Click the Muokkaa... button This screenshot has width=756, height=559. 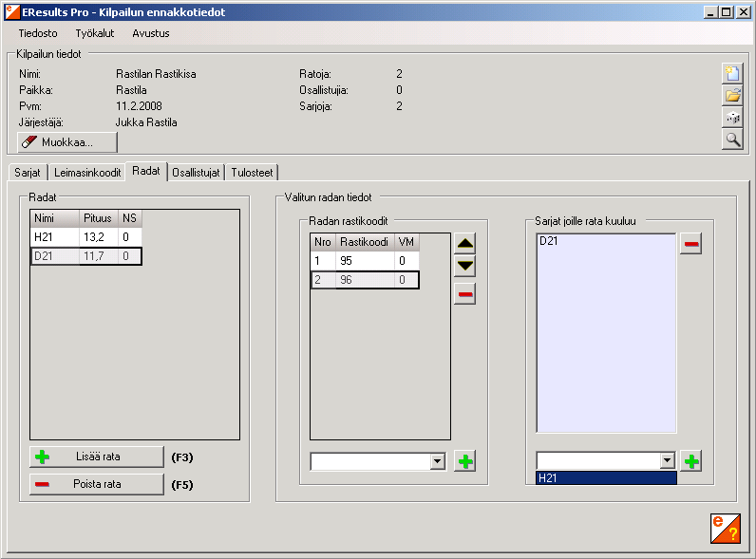tap(67, 142)
